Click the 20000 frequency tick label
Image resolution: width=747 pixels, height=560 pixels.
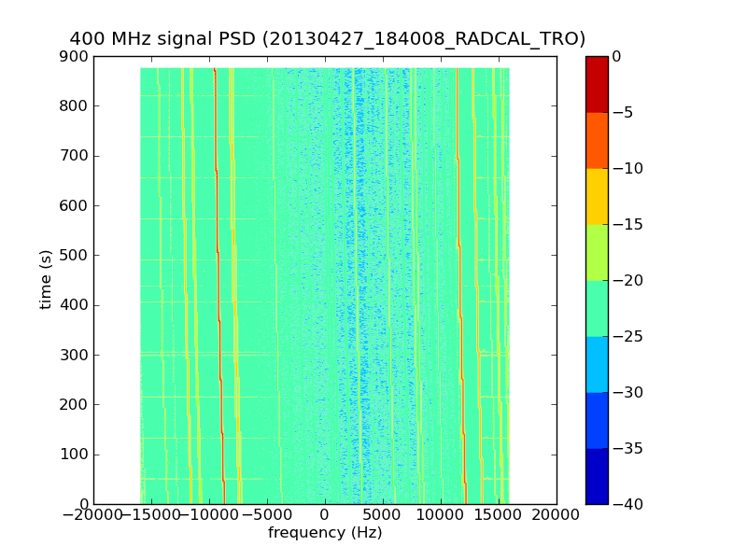[x=556, y=515]
